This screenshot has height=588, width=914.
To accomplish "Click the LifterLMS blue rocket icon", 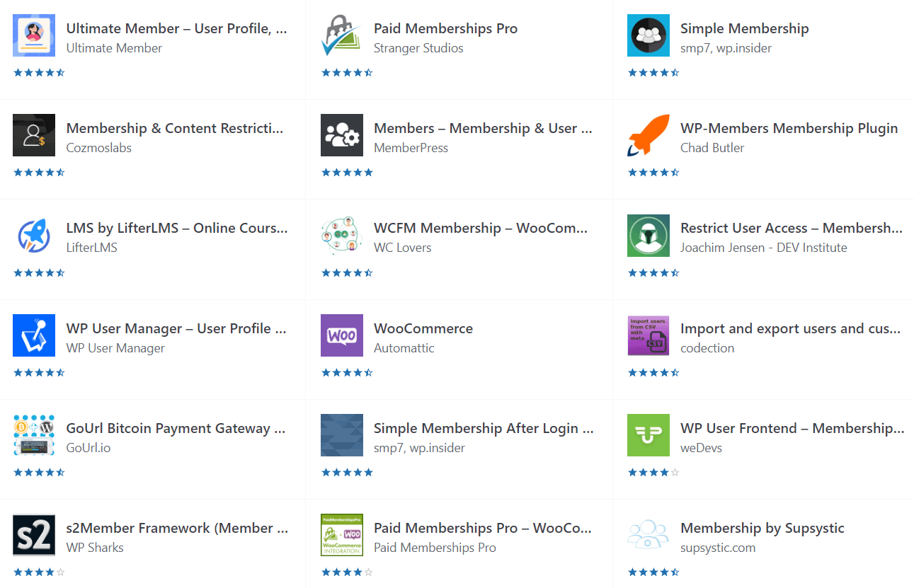I will (34, 235).
